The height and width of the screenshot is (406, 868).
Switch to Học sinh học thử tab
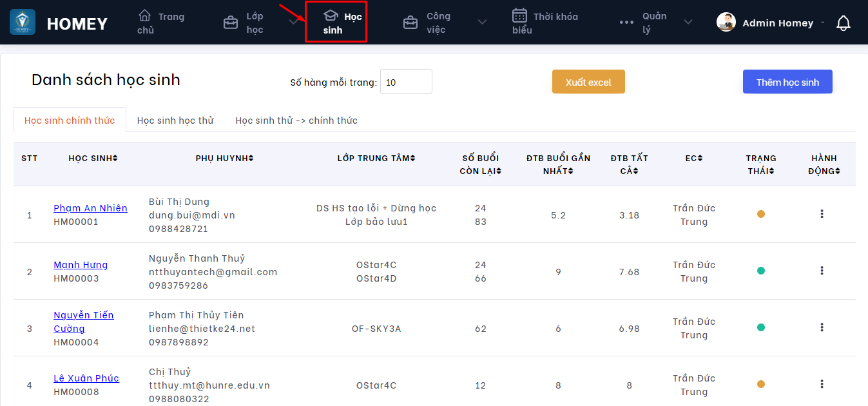click(x=175, y=121)
